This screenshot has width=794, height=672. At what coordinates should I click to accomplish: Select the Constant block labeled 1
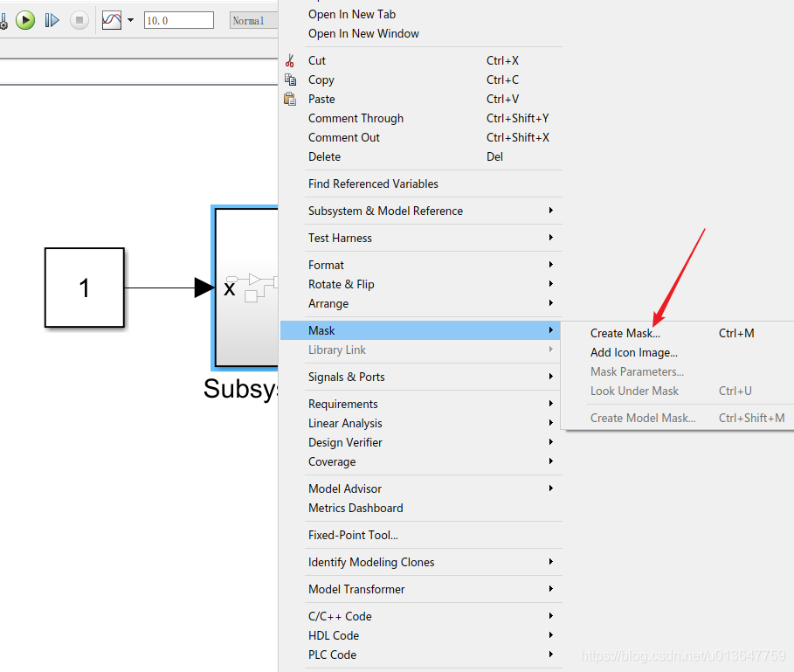pos(85,288)
